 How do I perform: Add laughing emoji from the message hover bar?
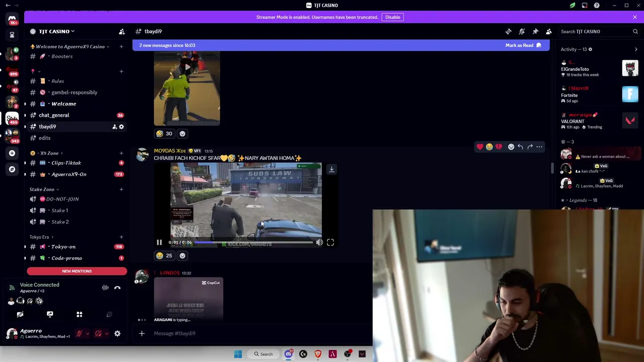click(x=489, y=147)
